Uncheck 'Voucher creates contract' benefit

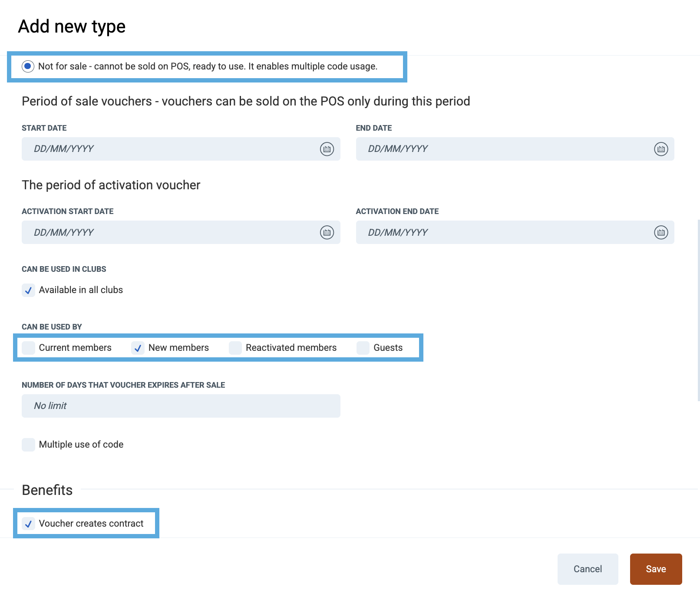point(29,524)
